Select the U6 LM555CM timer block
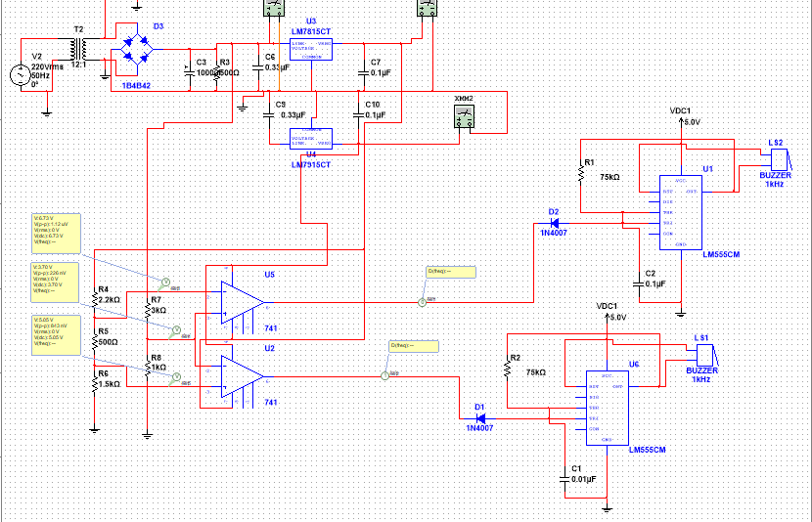This screenshot has height=522, width=812. point(607,408)
